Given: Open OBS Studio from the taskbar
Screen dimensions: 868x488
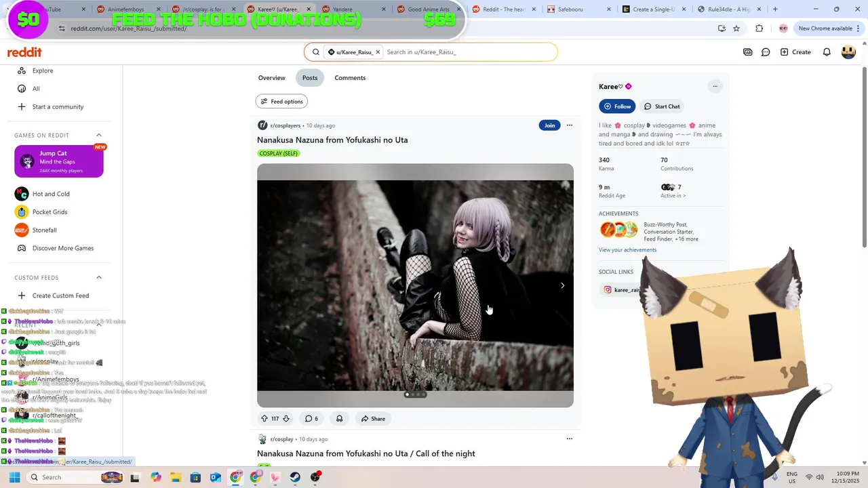Looking at the screenshot, I should (x=315, y=477).
